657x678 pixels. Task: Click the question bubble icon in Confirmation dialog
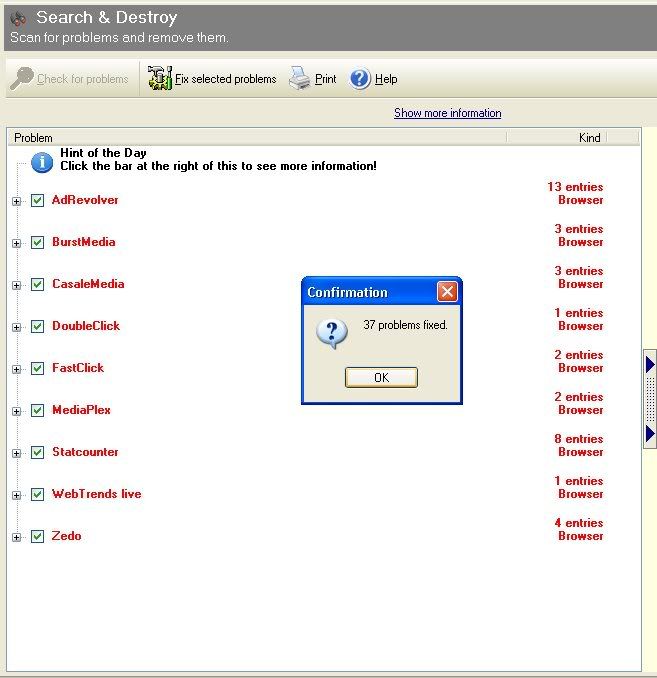click(x=332, y=333)
